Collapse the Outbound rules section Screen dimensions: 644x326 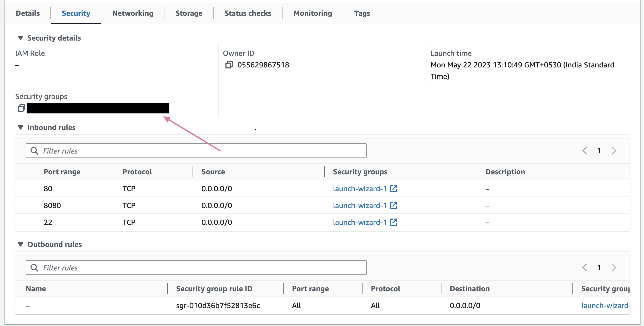coord(21,244)
